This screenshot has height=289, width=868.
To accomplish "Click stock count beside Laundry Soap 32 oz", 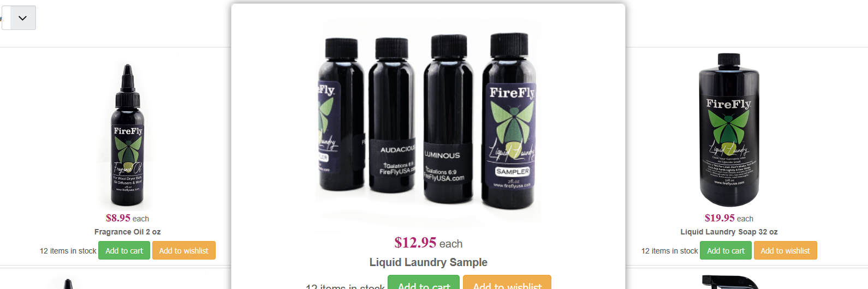I will 669,251.
